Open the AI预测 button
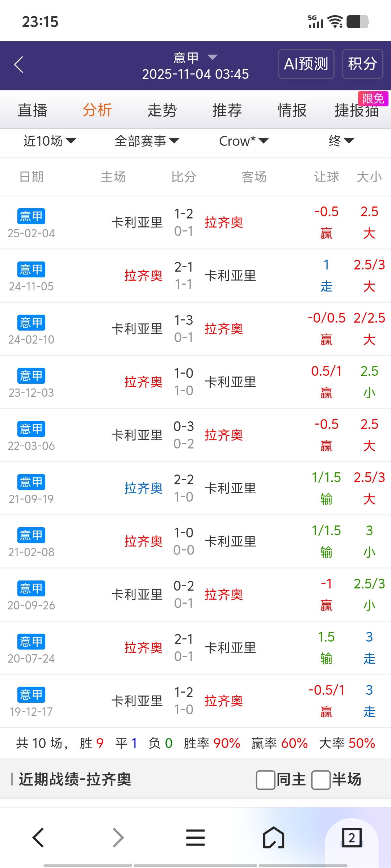Viewport: 391px width, 868px height. click(306, 64)
